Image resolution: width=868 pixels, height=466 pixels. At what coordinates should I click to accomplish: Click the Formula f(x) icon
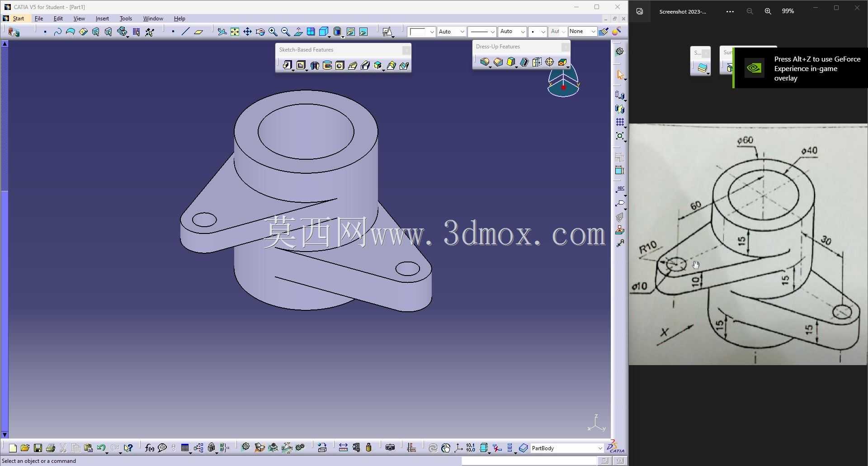149,448
